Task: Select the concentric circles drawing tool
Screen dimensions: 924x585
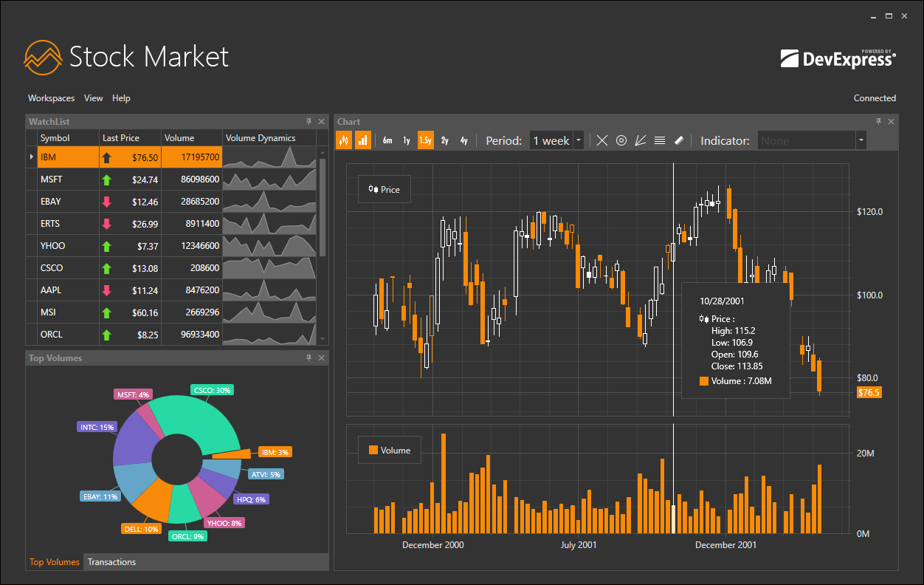Action: (621, 140)
